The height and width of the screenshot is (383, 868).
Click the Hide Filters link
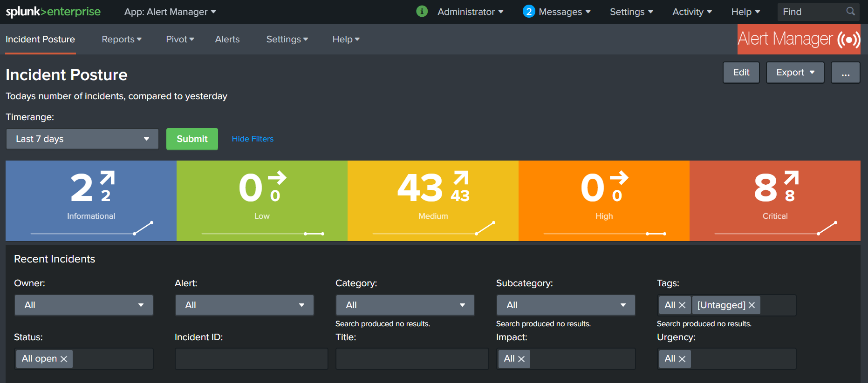(253, 139)
